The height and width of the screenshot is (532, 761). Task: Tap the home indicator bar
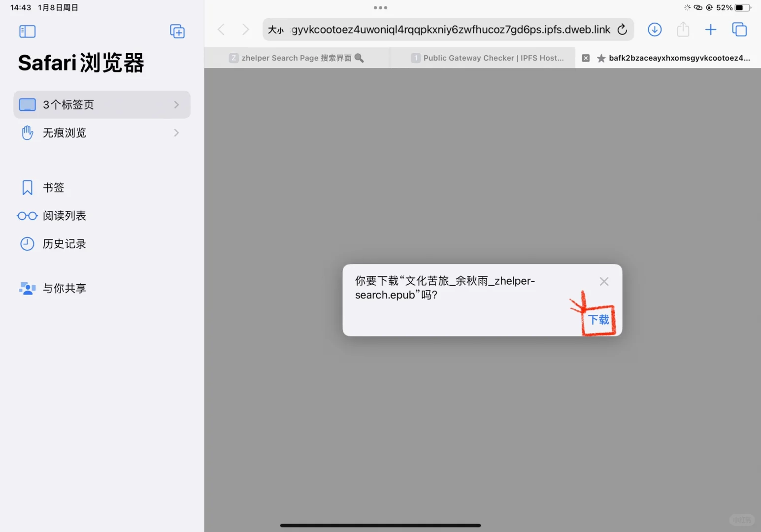pos(380,526)
